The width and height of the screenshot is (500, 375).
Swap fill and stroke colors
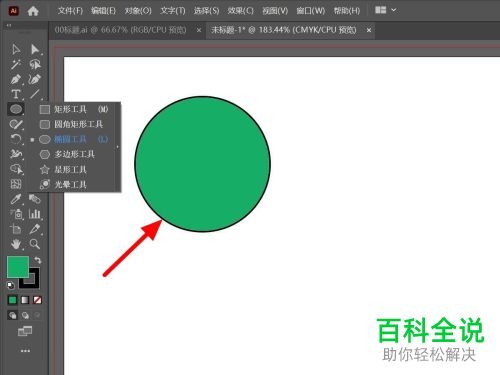click(37, 260)
